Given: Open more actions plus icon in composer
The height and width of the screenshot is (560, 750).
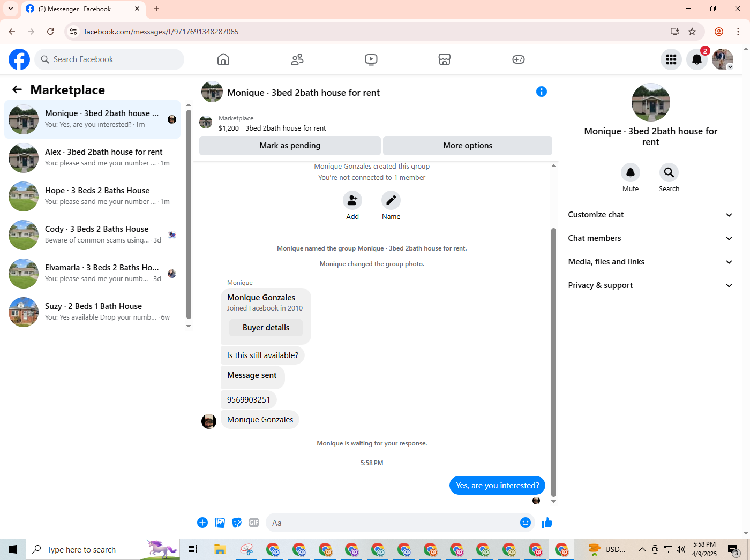Looking at the screenshot, I should pyautogui.click(x=202, y=523).
